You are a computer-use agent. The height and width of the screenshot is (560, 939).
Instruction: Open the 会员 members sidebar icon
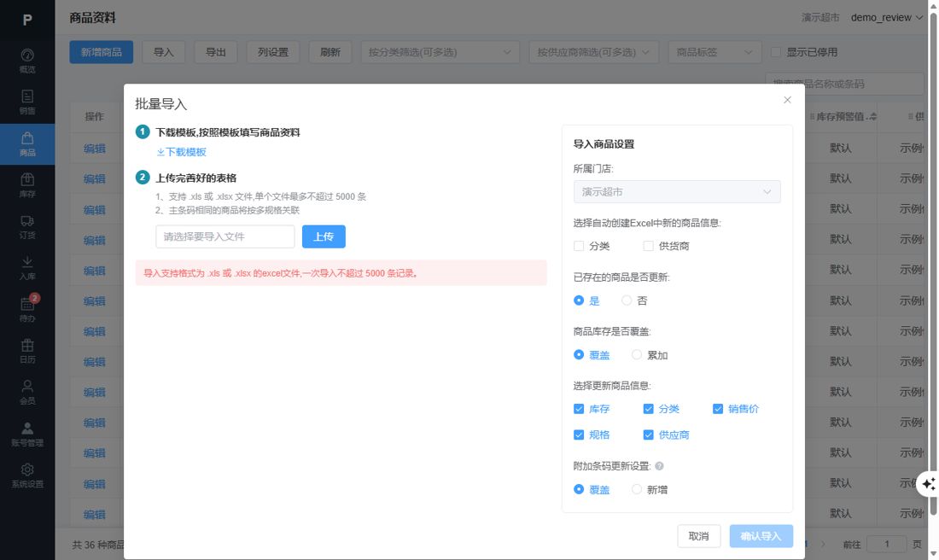[27, 393]
